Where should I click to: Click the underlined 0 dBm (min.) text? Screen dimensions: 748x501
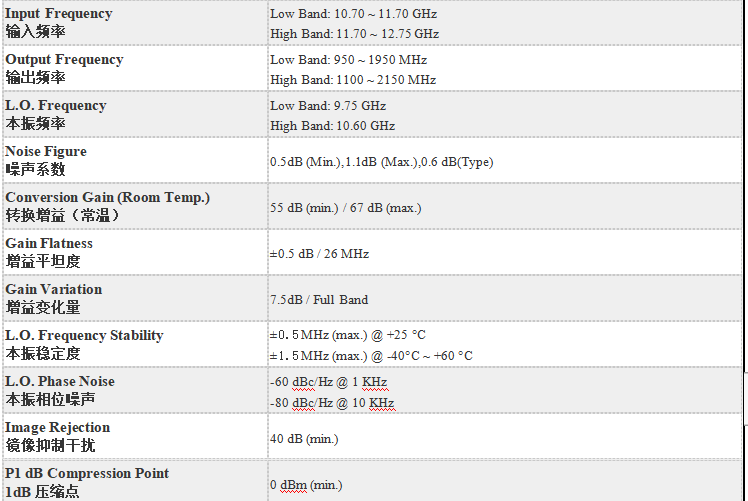[x=306, y=485]
